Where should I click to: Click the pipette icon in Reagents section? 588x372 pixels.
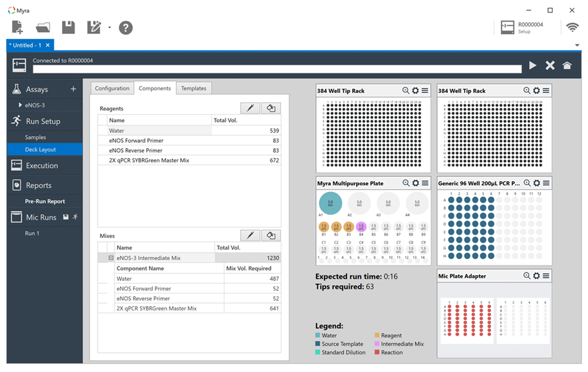(250, 108)
